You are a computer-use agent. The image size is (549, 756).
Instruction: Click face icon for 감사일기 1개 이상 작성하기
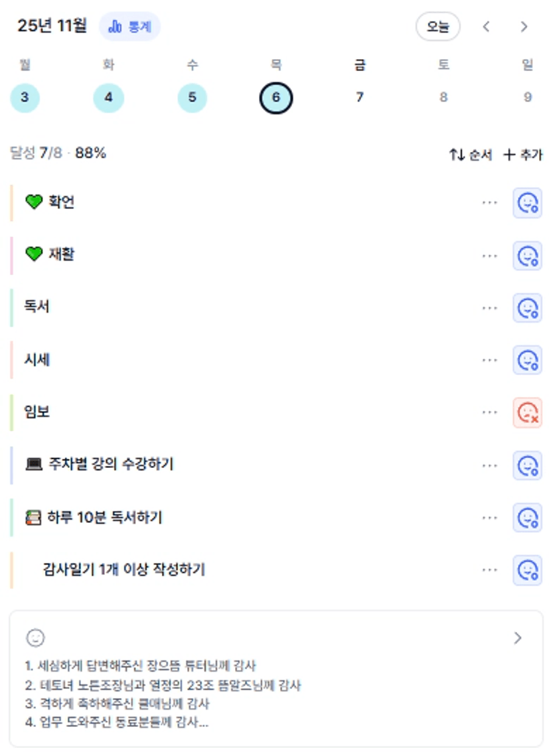(x=527, y=570)
